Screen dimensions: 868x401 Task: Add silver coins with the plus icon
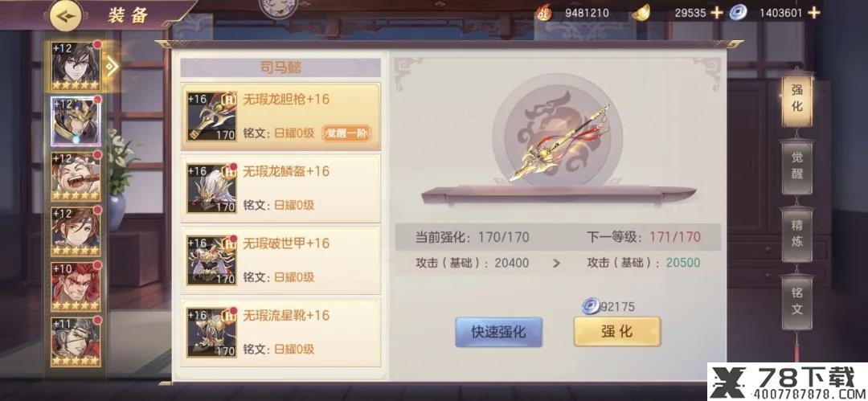point(813,12)
